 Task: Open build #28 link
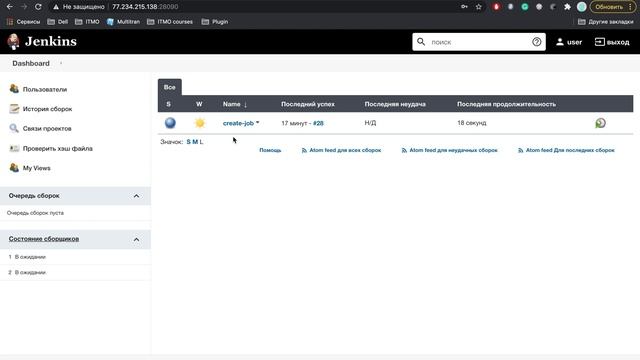tap(318, 123)
